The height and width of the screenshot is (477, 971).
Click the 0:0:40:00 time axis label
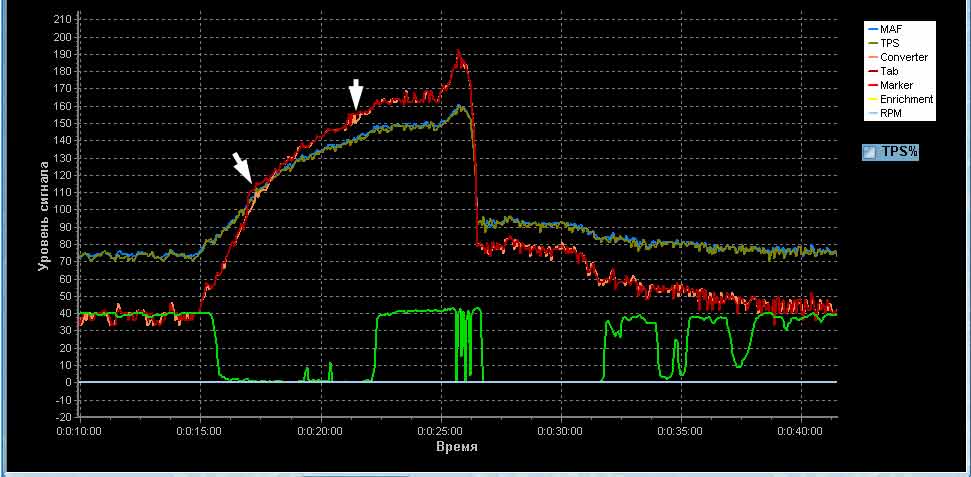(x=801, y=431)
